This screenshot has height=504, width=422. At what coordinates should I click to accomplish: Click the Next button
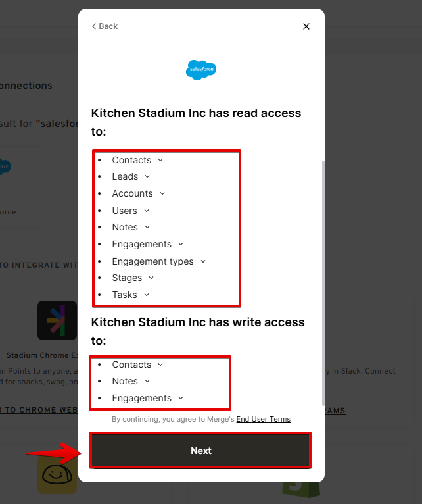[x=200, y=450]
